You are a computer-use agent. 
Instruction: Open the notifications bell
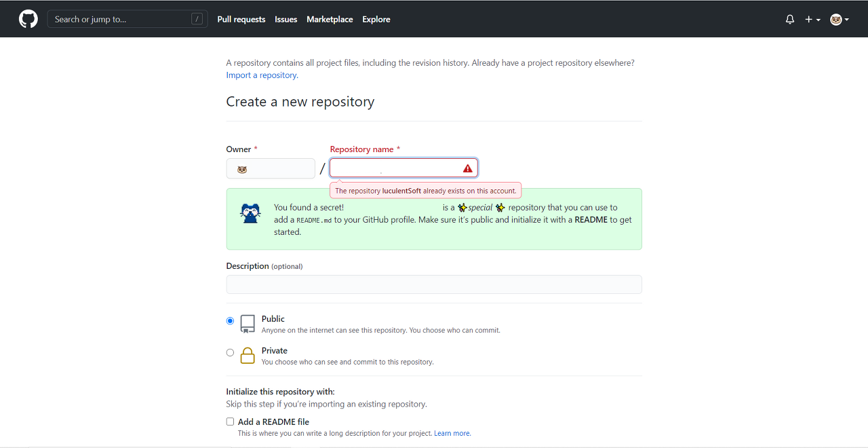point(790,20)
